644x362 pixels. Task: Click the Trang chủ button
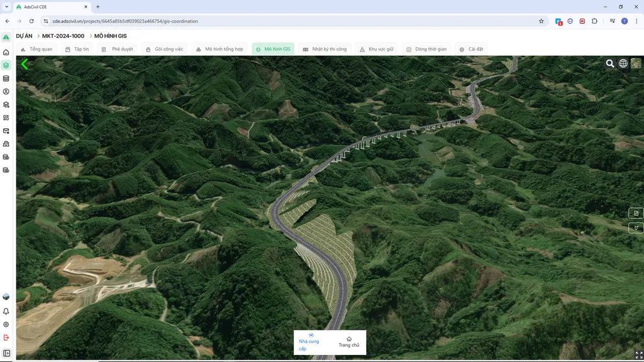click(348, 343)
